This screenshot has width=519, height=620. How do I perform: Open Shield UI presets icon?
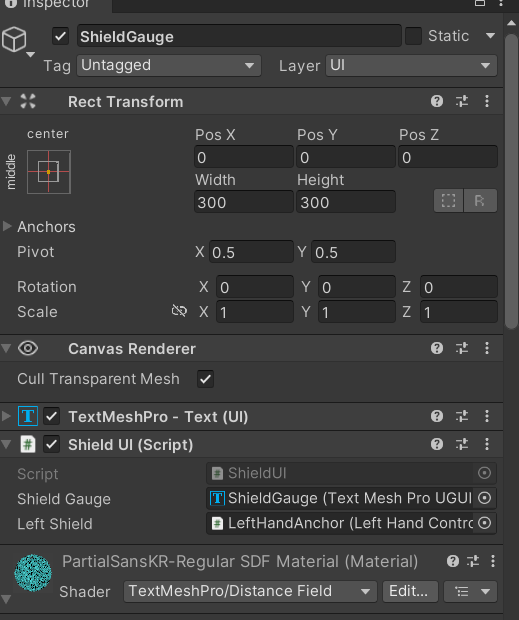tap(462, 444)
